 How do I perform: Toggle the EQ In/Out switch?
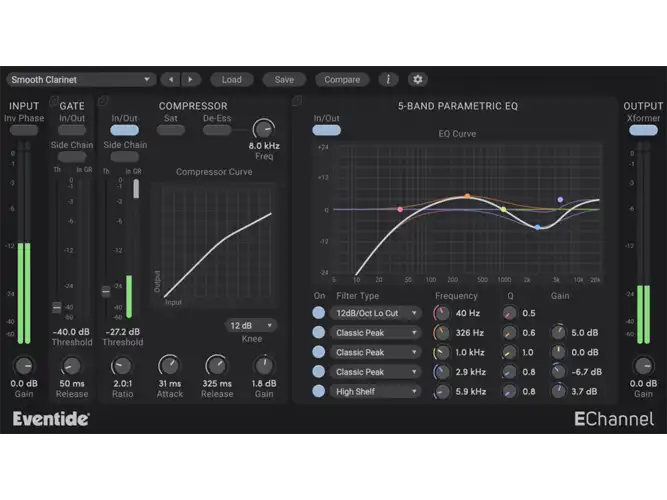pos(326,130)
